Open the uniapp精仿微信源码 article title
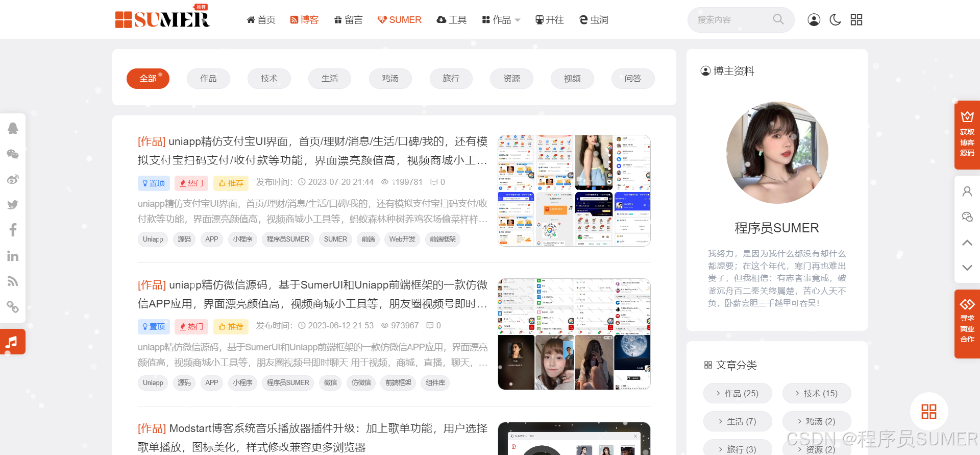The width and height of the screenshot is (980, 455). [x=312, y=294]
